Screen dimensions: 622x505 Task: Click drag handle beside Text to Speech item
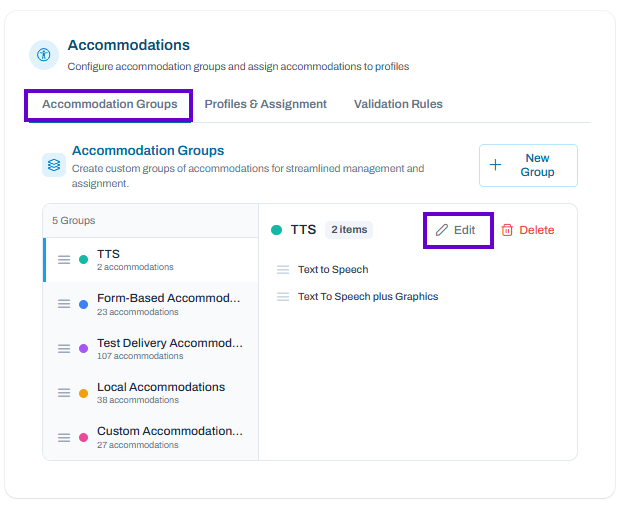click(x=283, y=270)
